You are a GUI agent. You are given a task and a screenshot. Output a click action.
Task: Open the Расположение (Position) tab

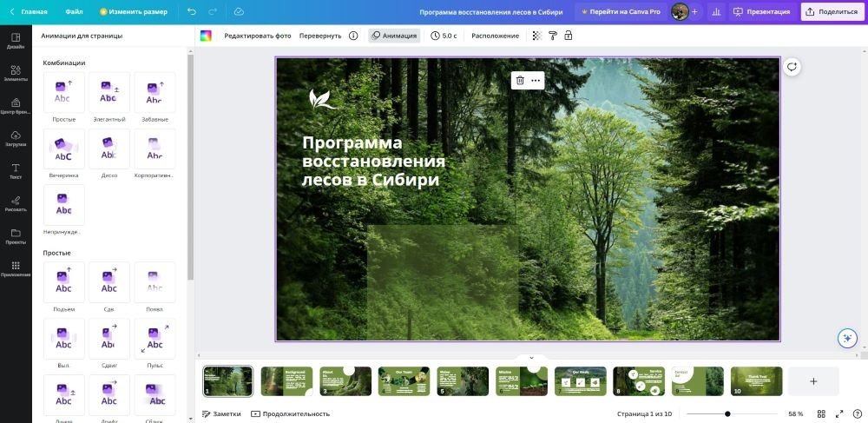point(495,36)
